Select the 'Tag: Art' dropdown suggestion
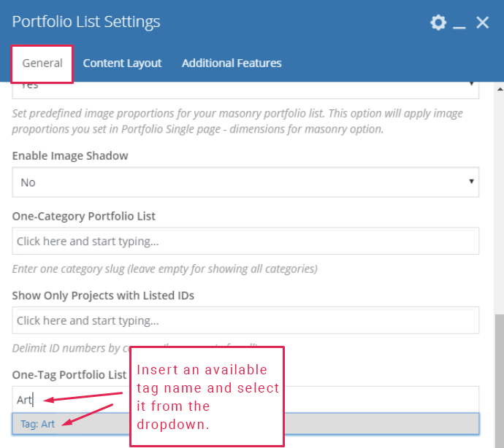 (x=38, y=424)
